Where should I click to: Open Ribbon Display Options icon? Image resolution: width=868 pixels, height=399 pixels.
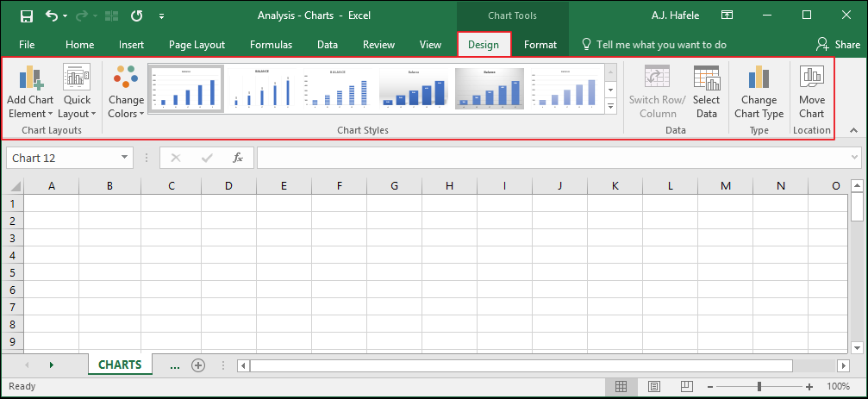[x=727, y=16]
